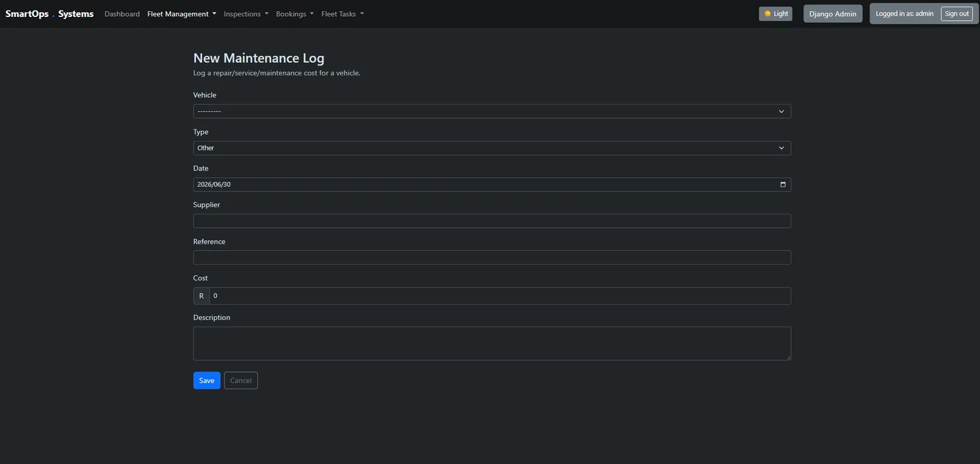Save the maintenance log
Viewport: 980px width, 464px height.
[206, 380]
